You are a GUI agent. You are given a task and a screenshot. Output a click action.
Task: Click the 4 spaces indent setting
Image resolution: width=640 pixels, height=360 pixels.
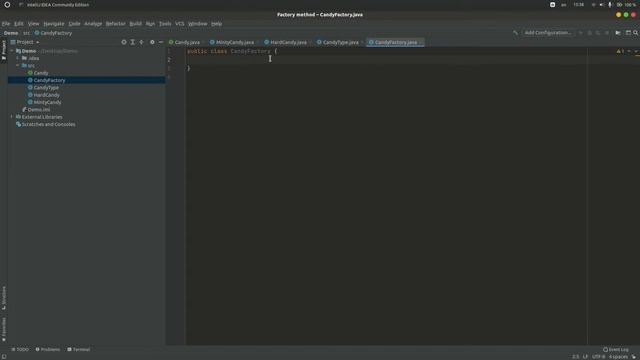point(618,356)
